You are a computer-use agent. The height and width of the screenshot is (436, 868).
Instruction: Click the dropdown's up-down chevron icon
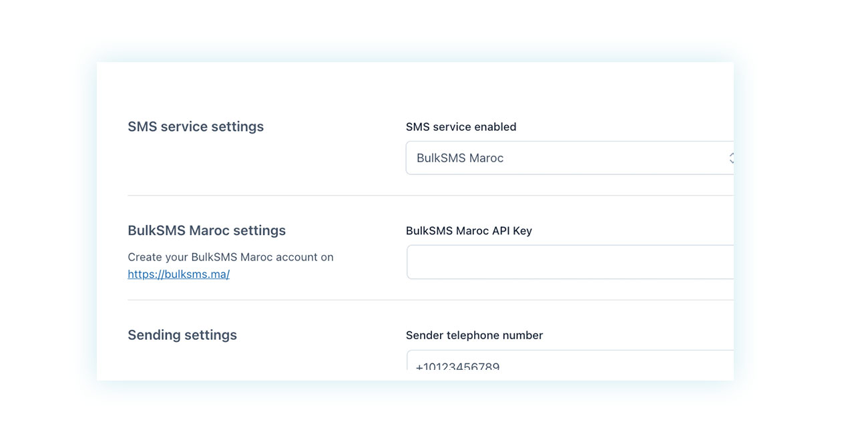[731, 158]
